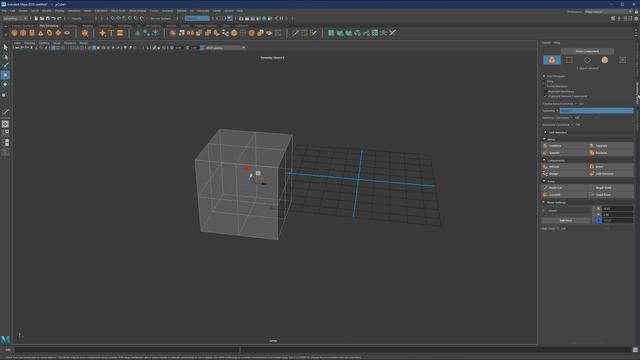This screenshot has height=360, width=640.
Task: Select the Move tool in toolbox
Action: click(5, 75)
